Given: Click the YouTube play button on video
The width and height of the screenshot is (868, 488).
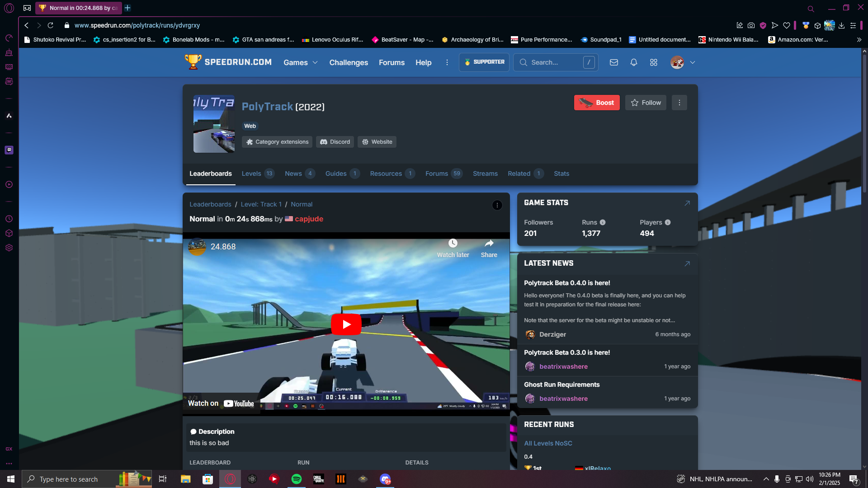Looking at the screenshot, I should [346, 324].
